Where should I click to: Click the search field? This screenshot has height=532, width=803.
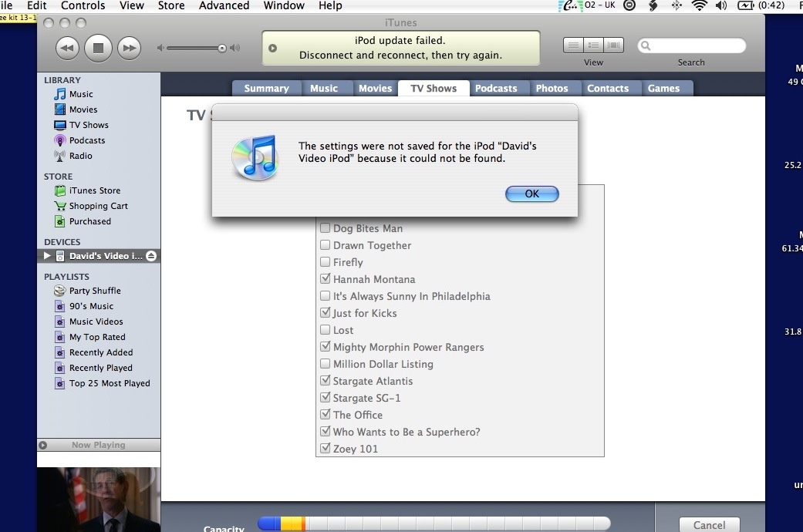point(691,46)
